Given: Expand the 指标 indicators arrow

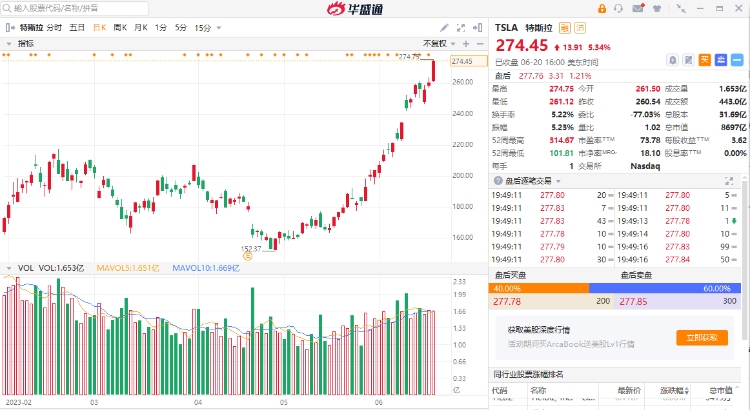Looking at the screenshot, I should (x=9, y=44).
